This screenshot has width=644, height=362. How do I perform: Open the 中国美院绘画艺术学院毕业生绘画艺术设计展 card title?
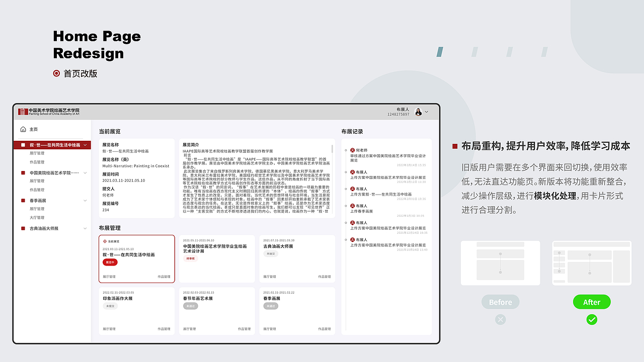tap(215, 248)
